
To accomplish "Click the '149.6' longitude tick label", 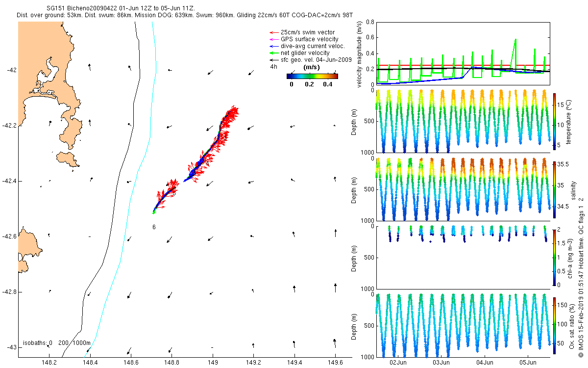I will [335, 363].
